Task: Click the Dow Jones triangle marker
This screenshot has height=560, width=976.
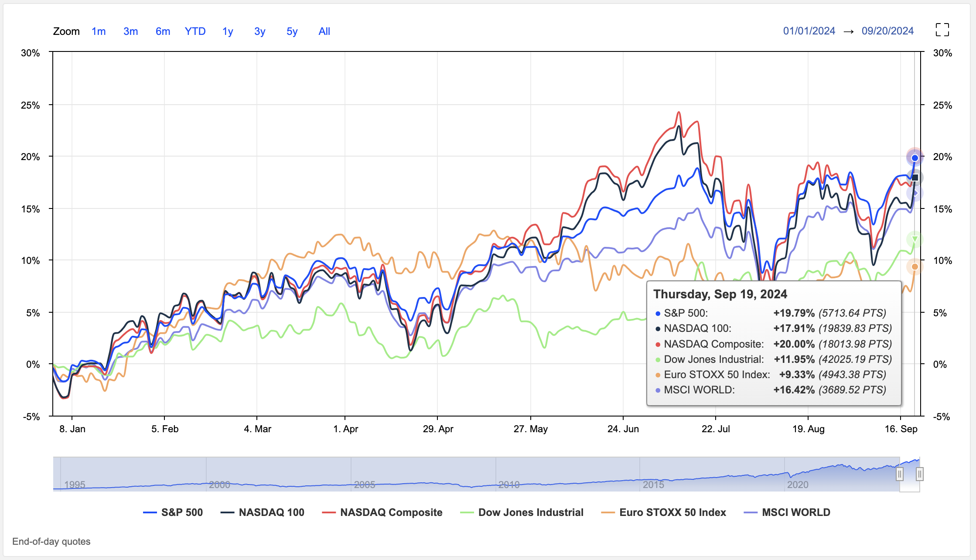Action: click(x=915, y=239)
